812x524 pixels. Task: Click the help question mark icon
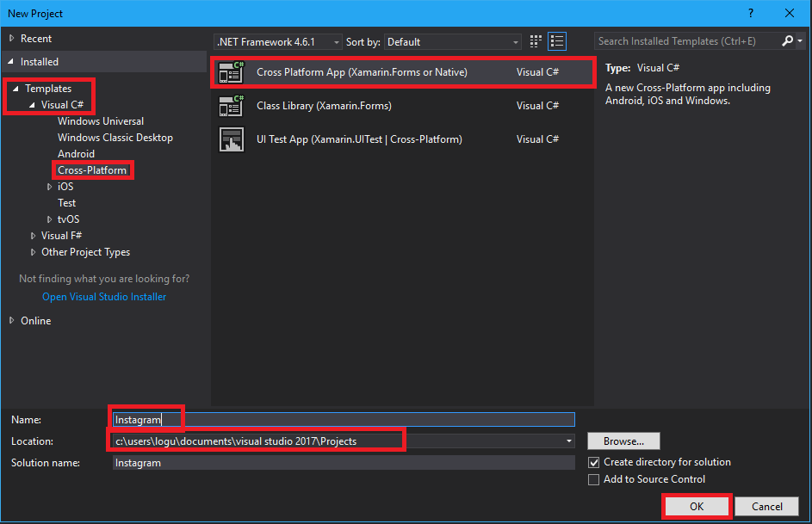pyautogui.click(x=751, y=14)
